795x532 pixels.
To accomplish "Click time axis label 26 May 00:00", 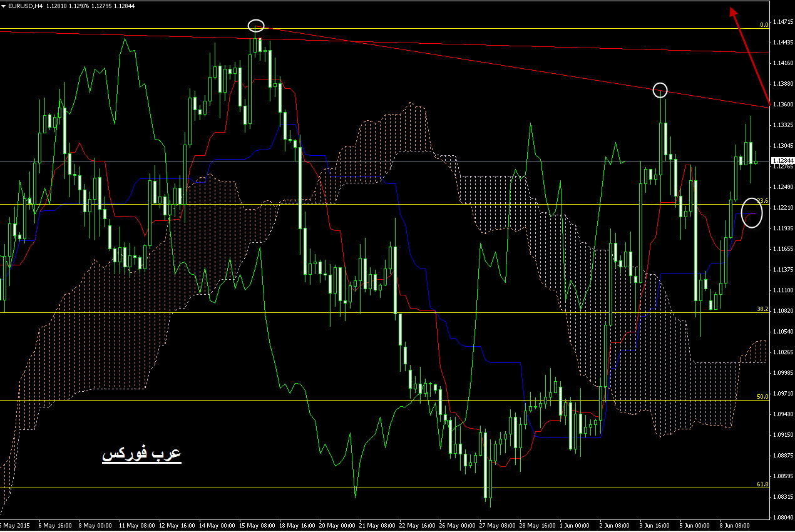I will pos(457,526).
